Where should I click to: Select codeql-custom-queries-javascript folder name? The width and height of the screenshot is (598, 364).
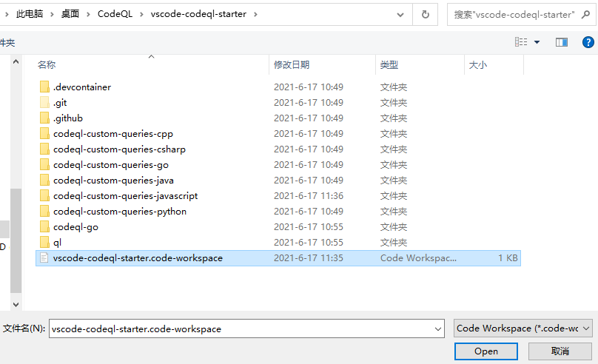pos(126,196)
